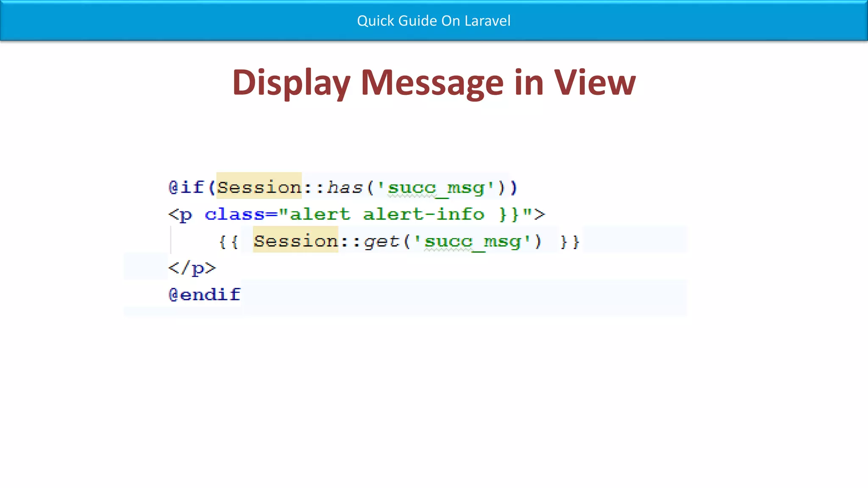Click the '@if' directive in the code

[x=186, y=187]
